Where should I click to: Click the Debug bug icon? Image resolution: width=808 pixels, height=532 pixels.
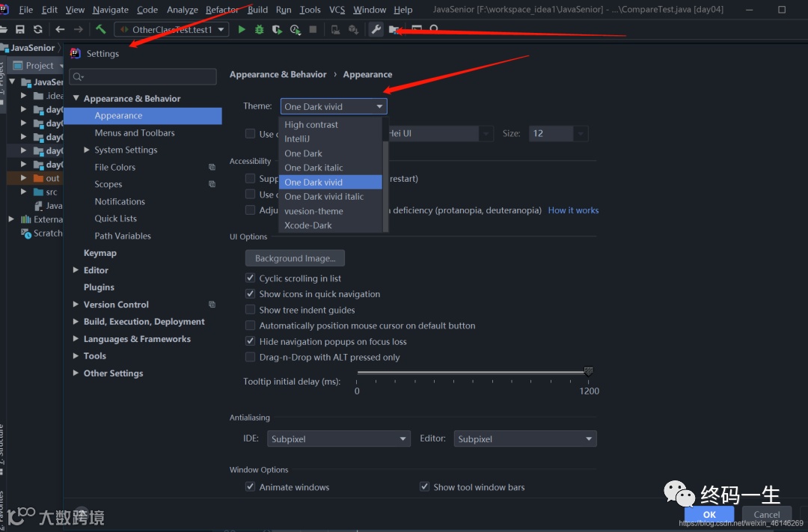pyautogui.click(x=259, y=29)
